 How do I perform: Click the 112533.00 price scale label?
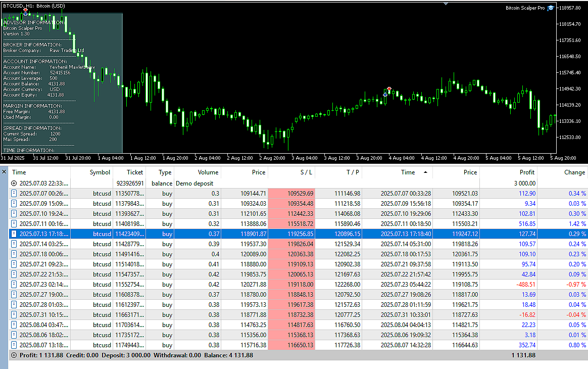(570, 137)
